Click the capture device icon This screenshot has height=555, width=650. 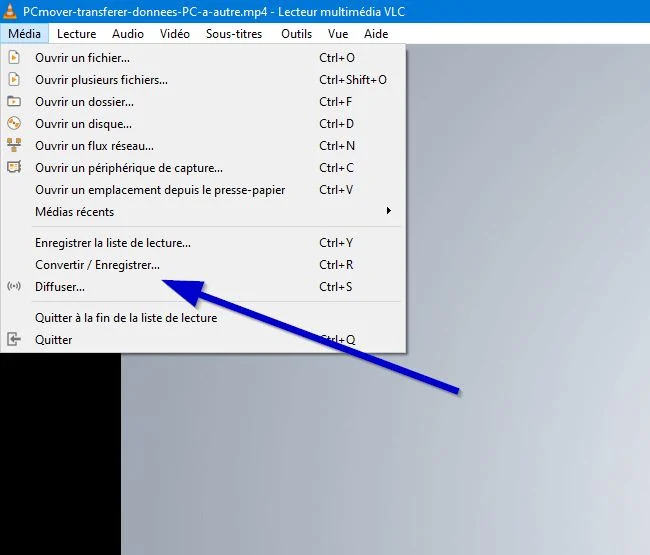(14, 167)
